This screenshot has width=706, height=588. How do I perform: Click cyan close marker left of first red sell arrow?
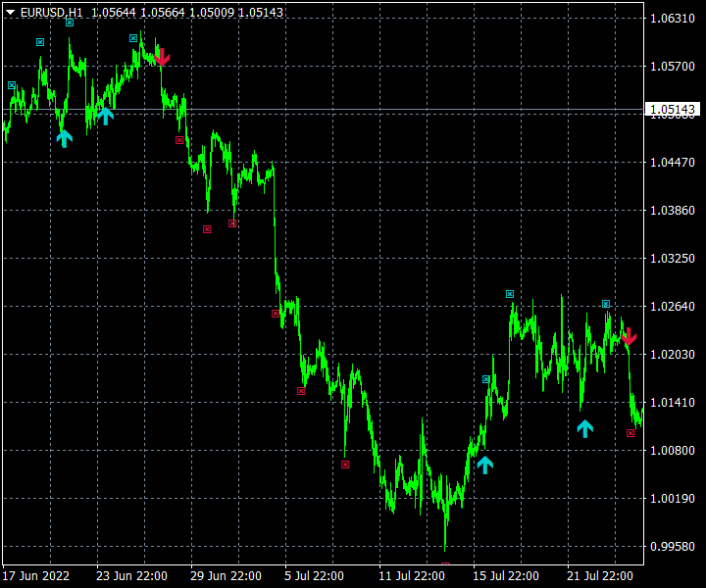(x=133, y=38)
